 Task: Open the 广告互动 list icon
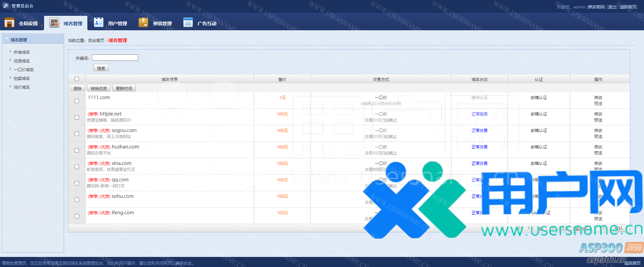188,23
